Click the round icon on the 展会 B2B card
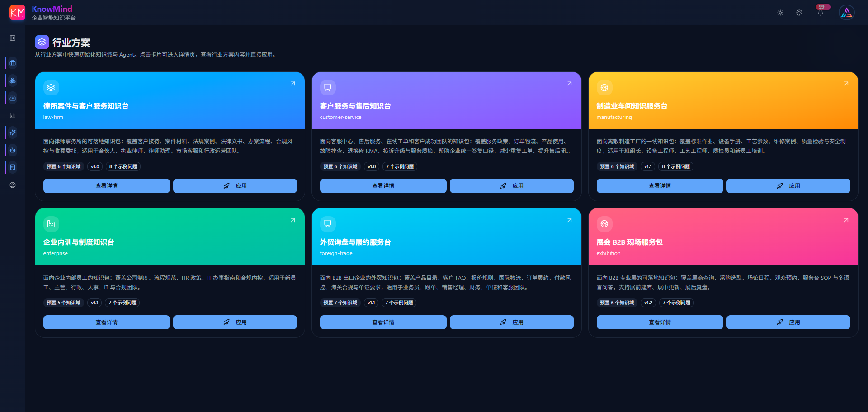 pos(604,224)
